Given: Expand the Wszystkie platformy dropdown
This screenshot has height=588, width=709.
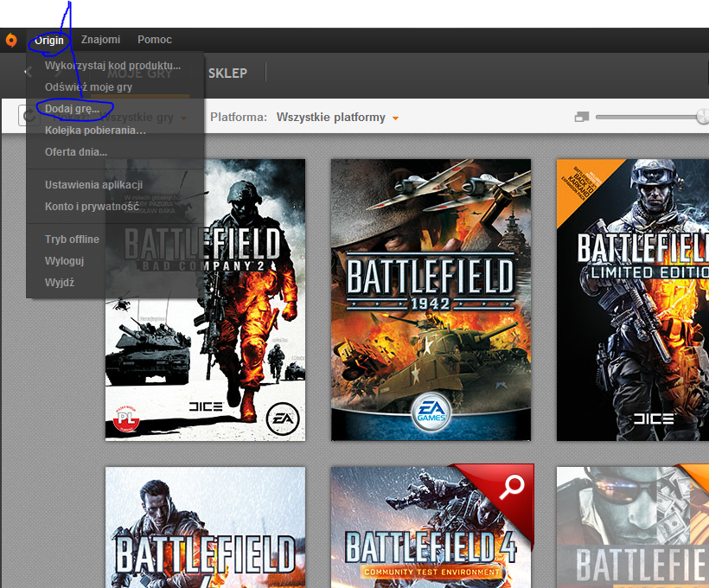Looking at the screenshot, I should click(337, 118).
